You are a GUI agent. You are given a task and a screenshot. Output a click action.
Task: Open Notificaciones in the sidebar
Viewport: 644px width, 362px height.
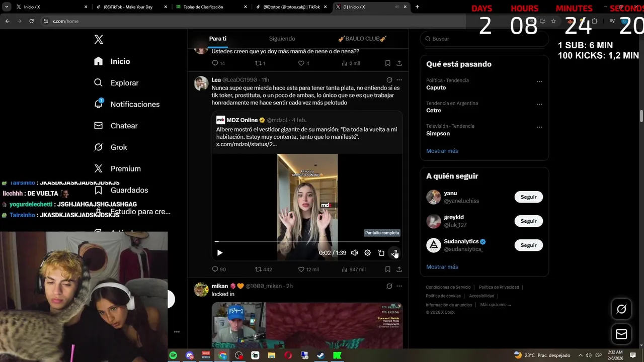127,104
